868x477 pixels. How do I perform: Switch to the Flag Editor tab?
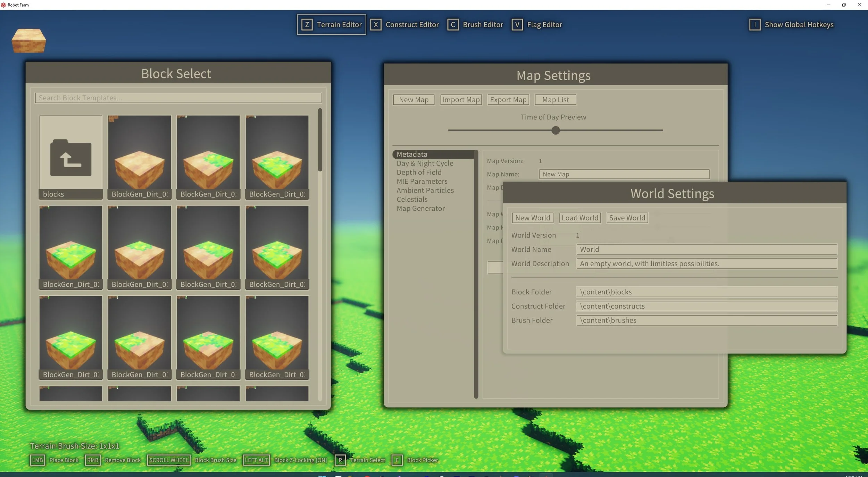[x=544, y=25]
